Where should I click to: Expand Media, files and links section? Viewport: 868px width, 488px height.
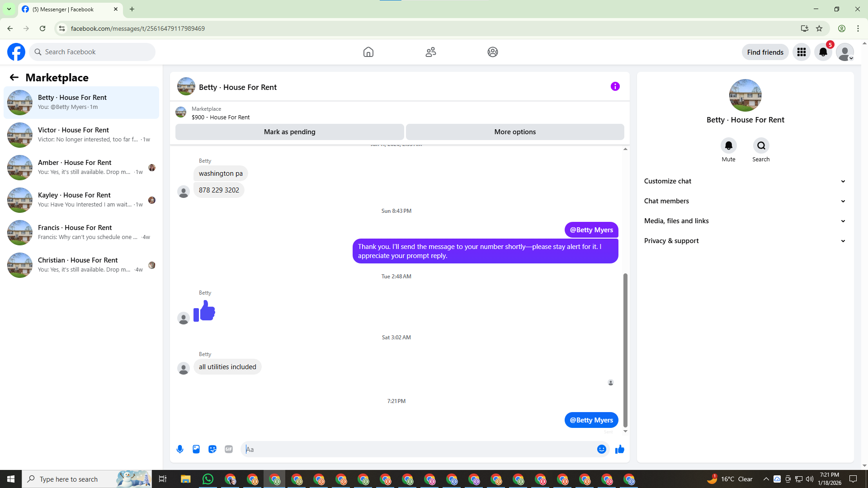[x=745, y=221]
